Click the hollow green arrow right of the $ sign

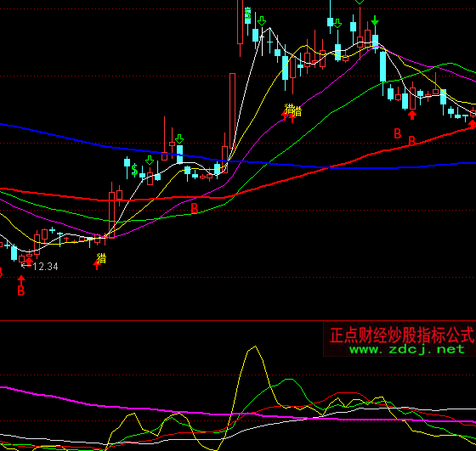click(x=150, y=160)
